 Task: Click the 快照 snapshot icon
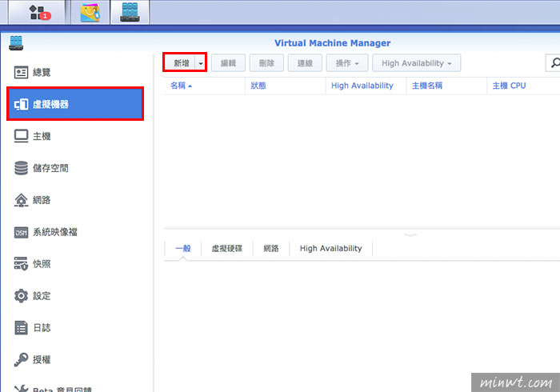point(21,263)
